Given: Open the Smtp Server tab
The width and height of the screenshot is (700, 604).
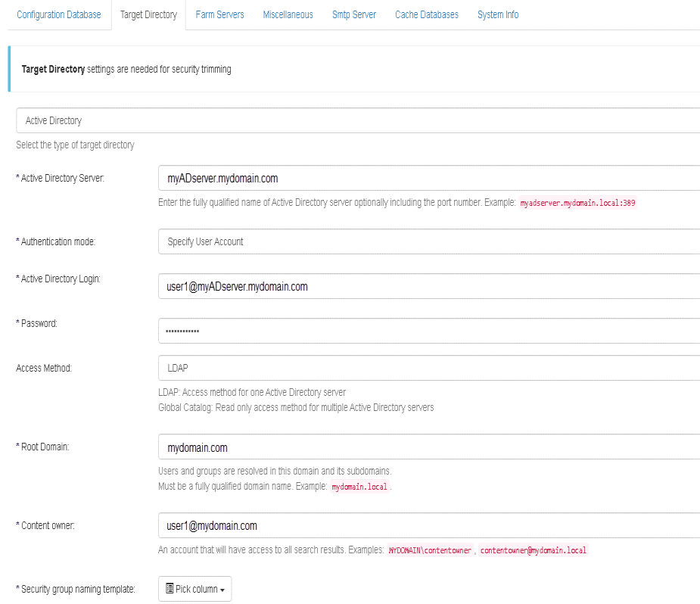Looking at the screenshot, I should pos(353,14).
